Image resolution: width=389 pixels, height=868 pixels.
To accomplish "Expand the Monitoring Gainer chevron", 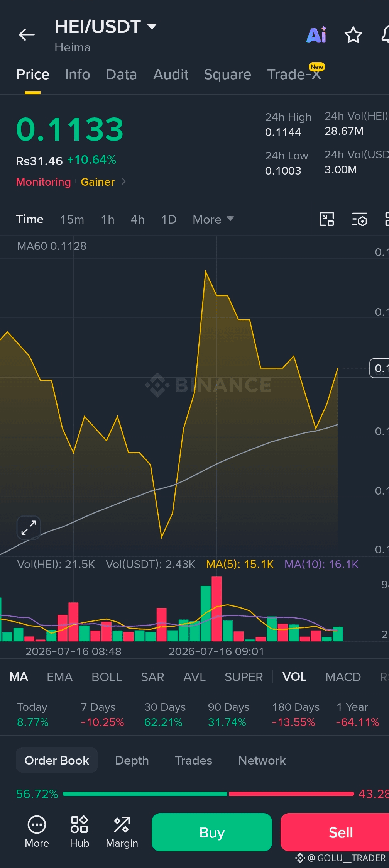I will [x=123, y=181].
